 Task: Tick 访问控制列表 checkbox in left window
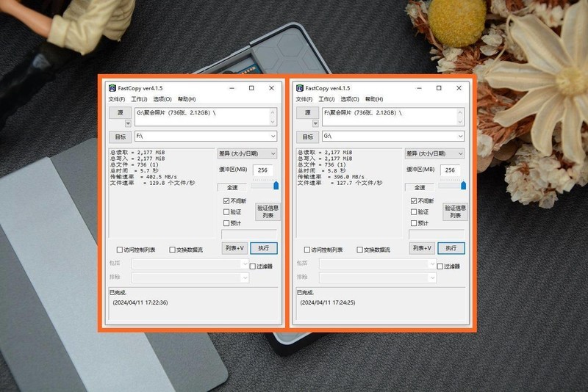click(120, 250)
